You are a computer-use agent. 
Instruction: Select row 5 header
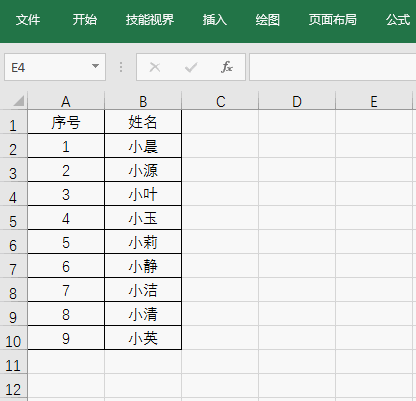13,218
